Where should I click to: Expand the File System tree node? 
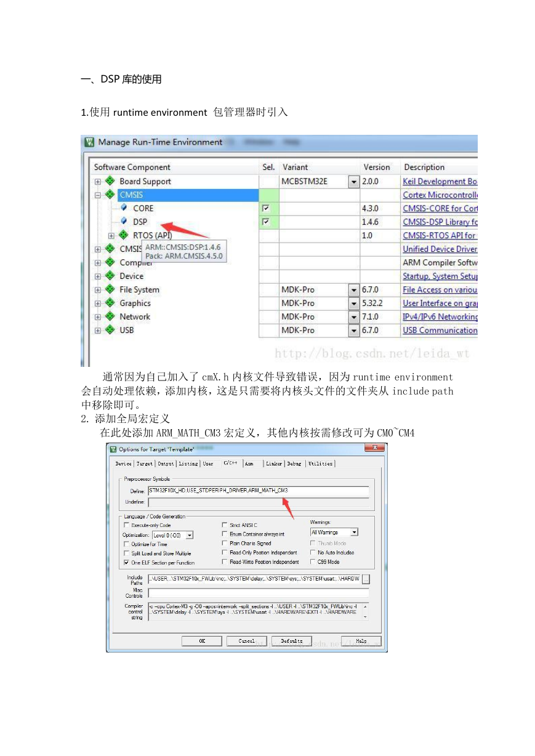coord(98,290)
